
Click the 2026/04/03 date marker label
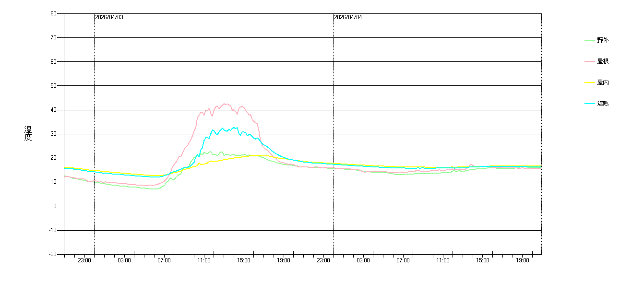tap(109, 17)
